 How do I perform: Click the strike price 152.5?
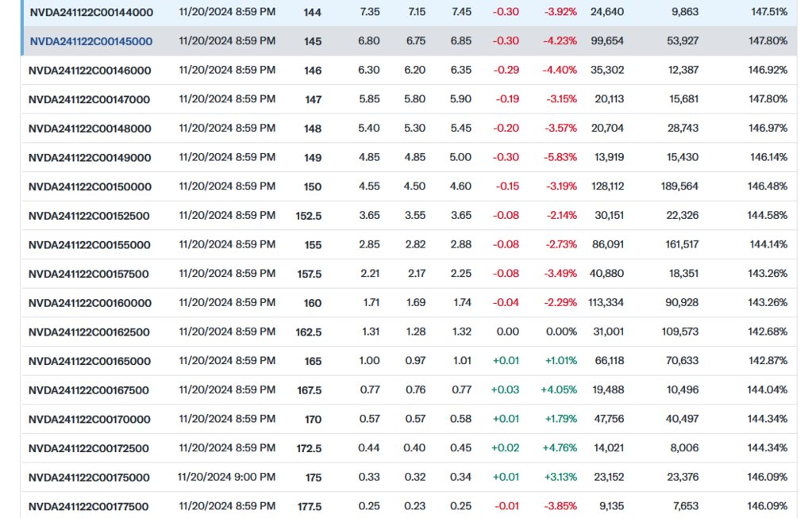[x=309, y=216]
